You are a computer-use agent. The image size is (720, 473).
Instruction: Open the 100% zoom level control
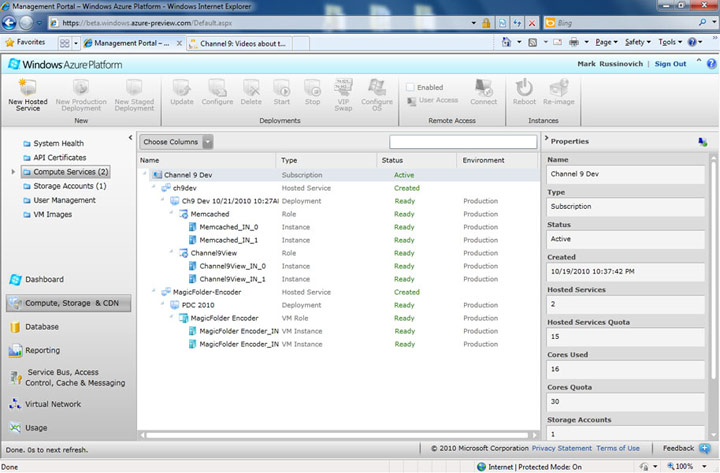(x=687, y=467)
